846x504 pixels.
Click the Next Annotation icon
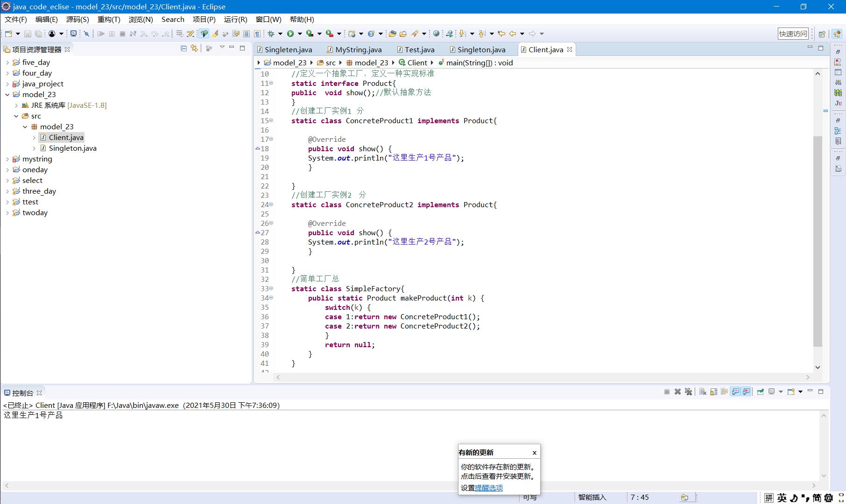(x=462, y=34)
